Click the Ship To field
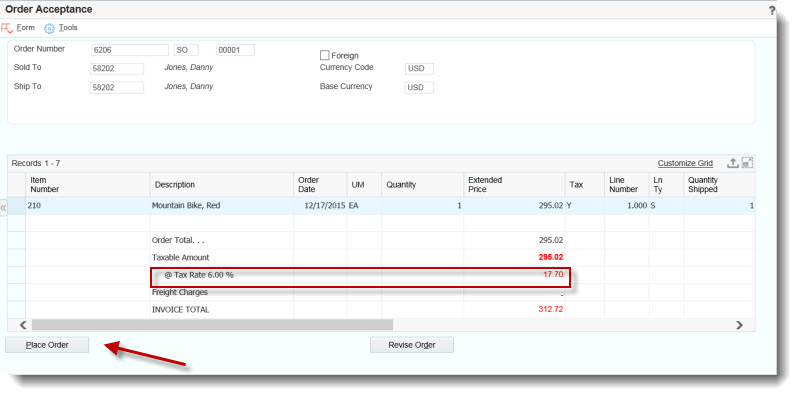 point(117,88)
